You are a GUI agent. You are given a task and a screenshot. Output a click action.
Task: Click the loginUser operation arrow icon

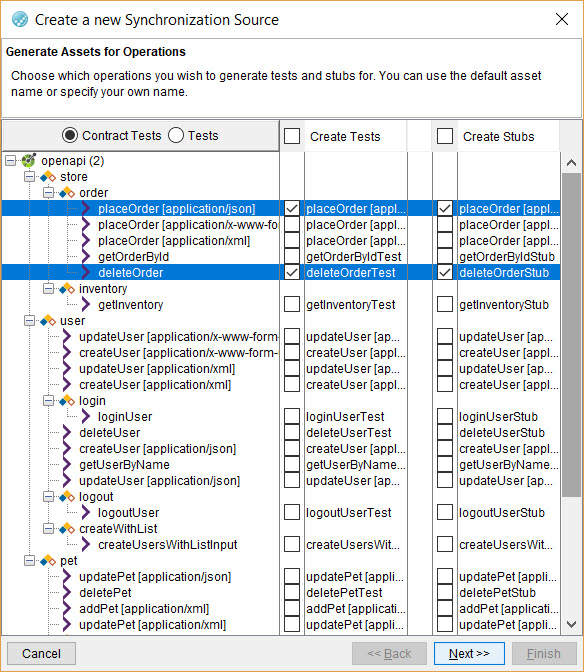[x=86, y=417]
